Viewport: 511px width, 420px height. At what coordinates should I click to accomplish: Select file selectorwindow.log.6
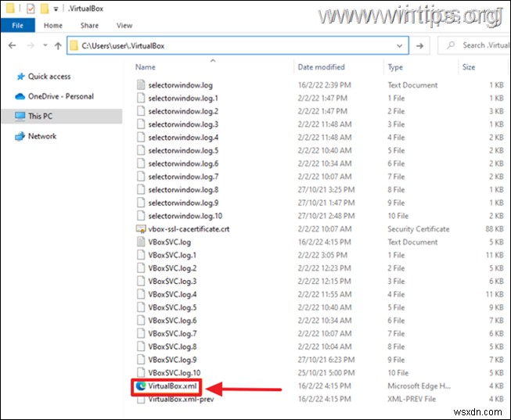183,163
